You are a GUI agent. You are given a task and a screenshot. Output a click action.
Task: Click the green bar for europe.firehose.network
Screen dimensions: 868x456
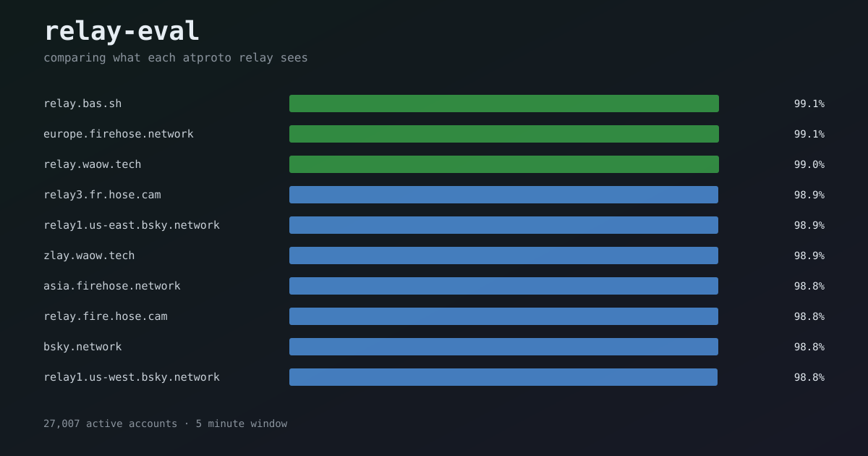504,134
